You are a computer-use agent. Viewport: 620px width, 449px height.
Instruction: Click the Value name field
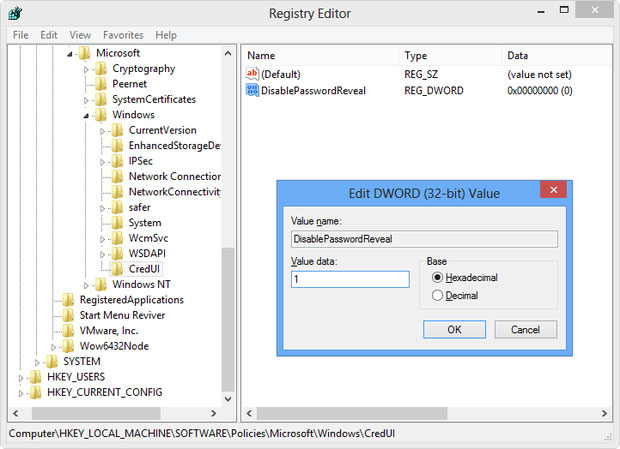point(424,239)
